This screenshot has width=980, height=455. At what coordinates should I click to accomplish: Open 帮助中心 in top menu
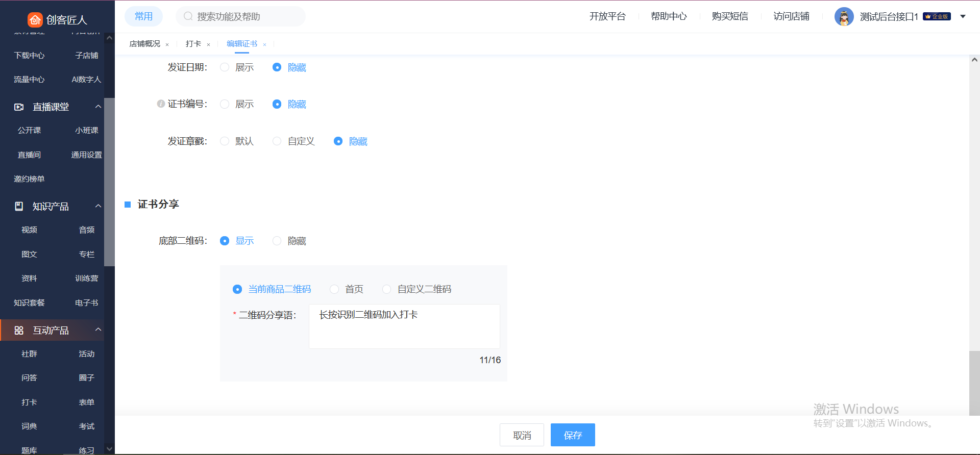(x=669, y=16)
